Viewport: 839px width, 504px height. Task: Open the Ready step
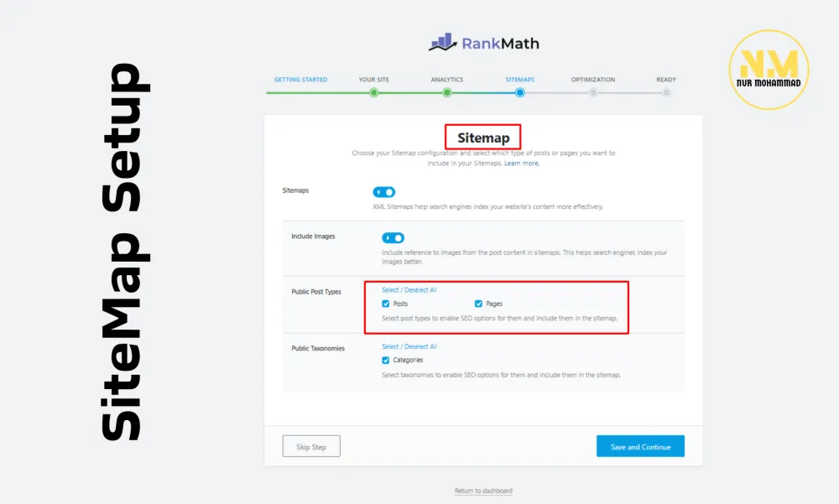[666, 80]
